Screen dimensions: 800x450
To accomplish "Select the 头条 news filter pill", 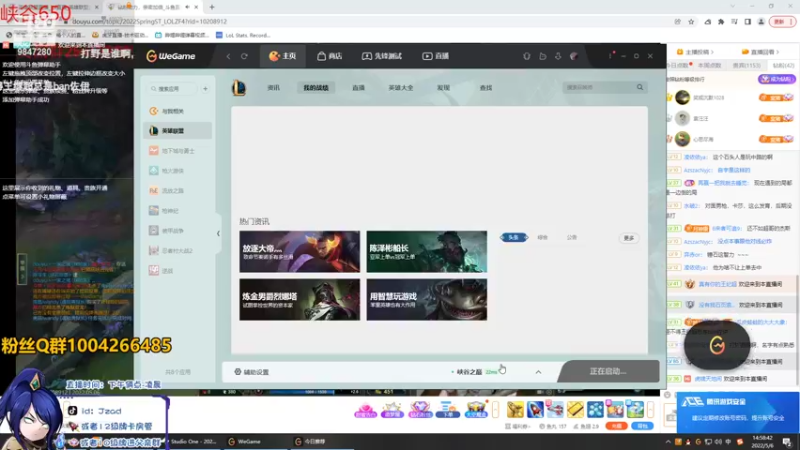I will (x=514, y=237).
